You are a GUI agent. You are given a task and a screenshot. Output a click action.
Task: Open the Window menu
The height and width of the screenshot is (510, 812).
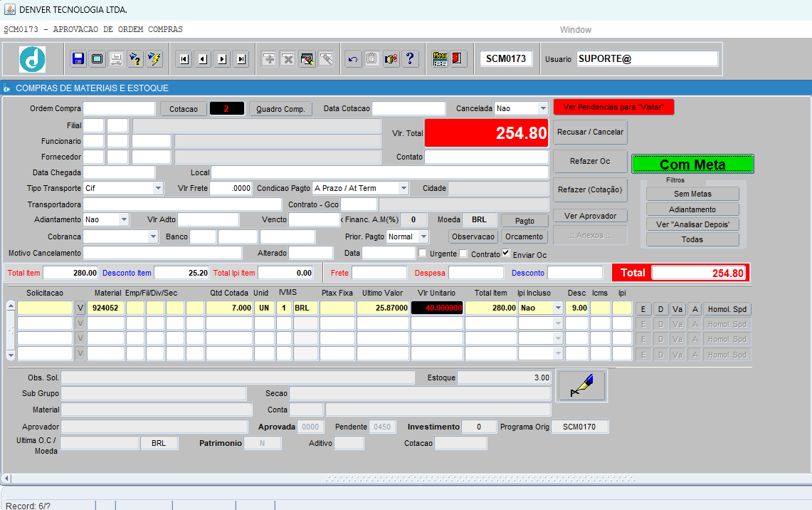click(575, 29)
